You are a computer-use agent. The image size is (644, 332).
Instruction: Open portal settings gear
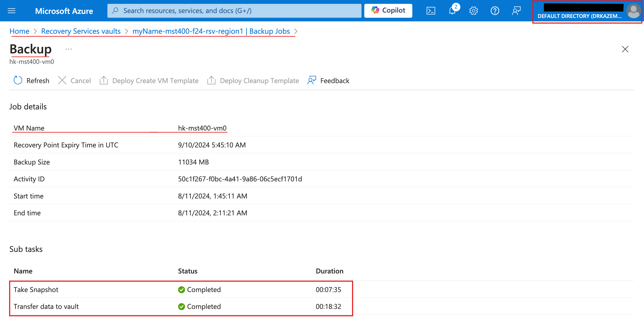click(x=474, y=11)
